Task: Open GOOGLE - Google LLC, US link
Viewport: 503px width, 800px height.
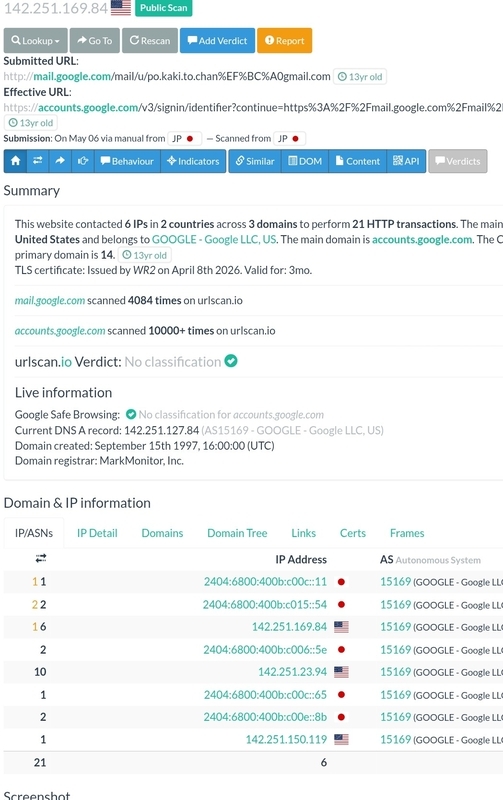Action: 214,239
